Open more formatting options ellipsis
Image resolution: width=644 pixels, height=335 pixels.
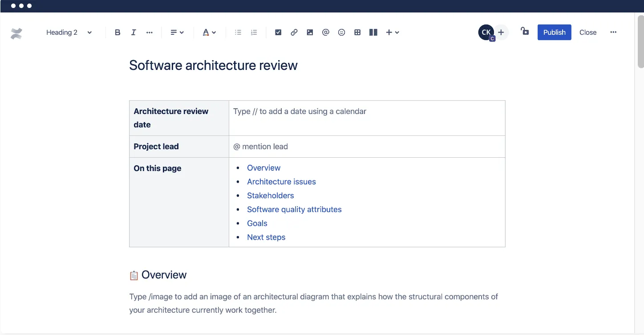coord(150,33)
